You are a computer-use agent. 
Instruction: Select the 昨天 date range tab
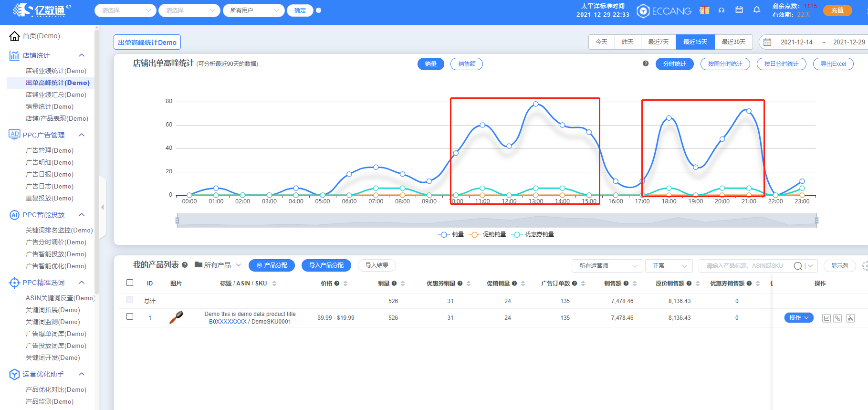[x=628, y=42]
